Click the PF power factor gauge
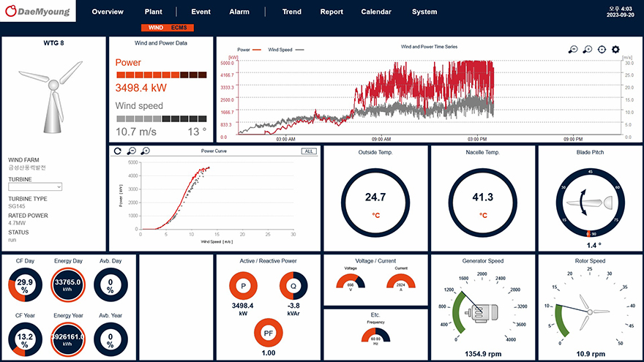The width and height of the screenshot is (644, 362). click(x=268, y=333)
